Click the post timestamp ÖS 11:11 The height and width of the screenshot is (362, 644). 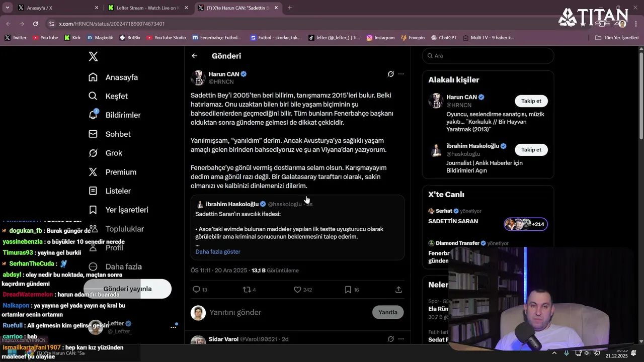[219, 270]
